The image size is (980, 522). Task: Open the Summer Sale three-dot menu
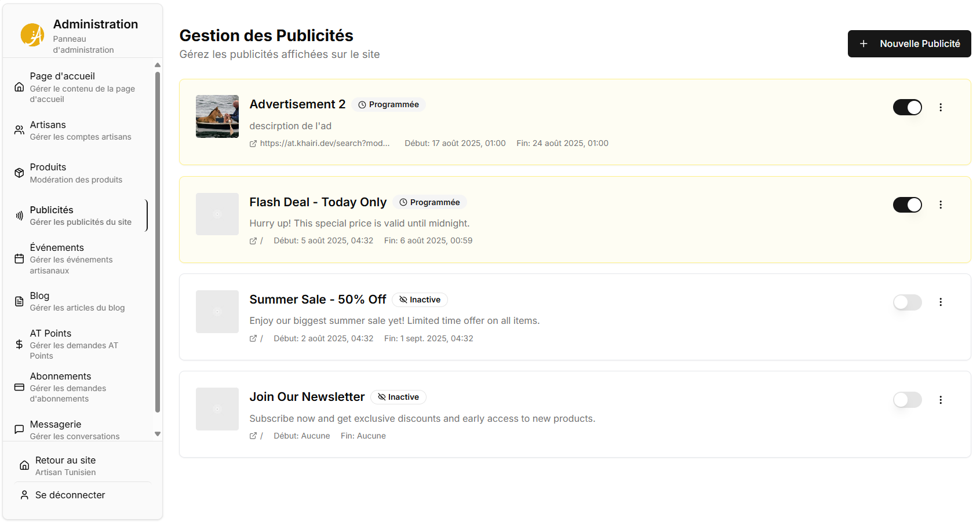point(941,302)
